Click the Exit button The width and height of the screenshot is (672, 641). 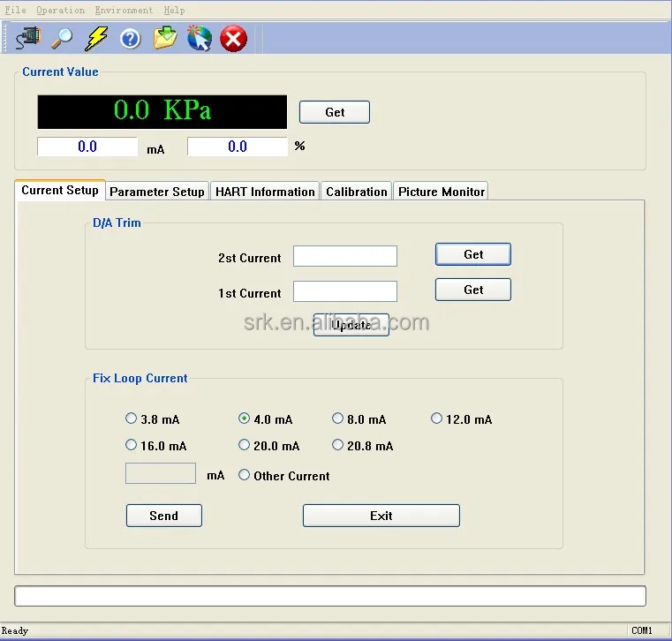click(x=381, y=516)
